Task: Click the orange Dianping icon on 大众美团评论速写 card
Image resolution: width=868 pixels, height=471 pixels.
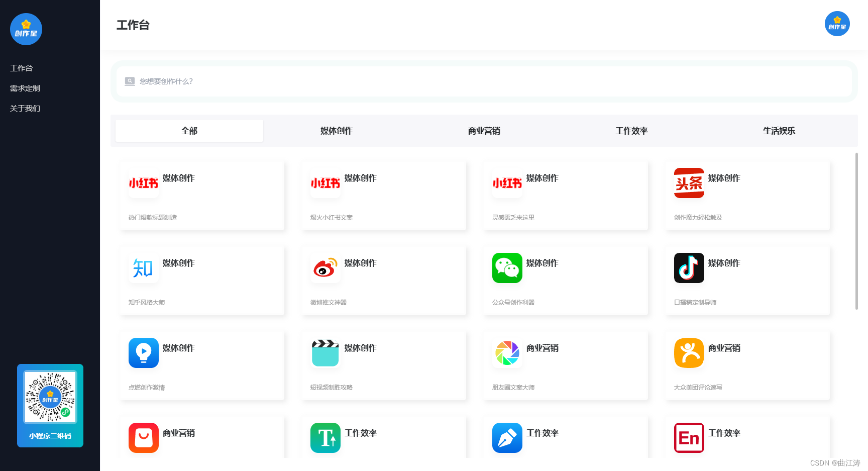Action: pyautogui.click(x=689, y=353)
